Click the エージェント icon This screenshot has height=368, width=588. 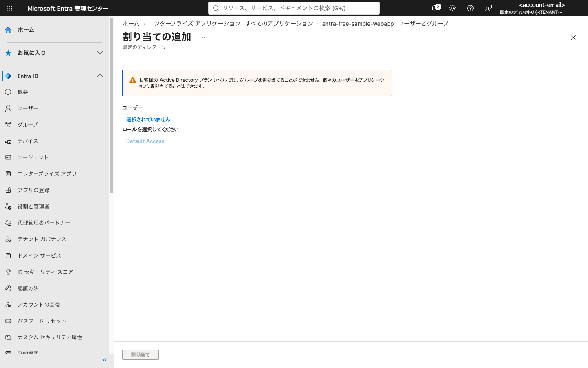pos(8,157)
